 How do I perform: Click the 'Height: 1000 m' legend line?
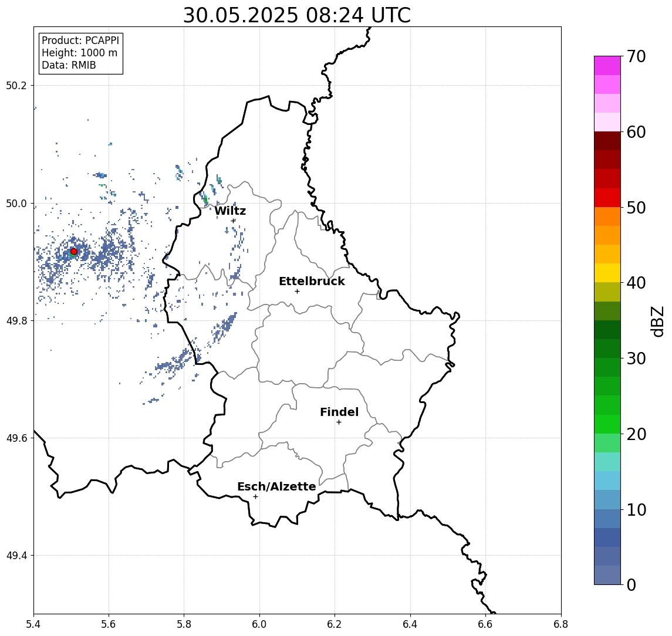(79, 53)
